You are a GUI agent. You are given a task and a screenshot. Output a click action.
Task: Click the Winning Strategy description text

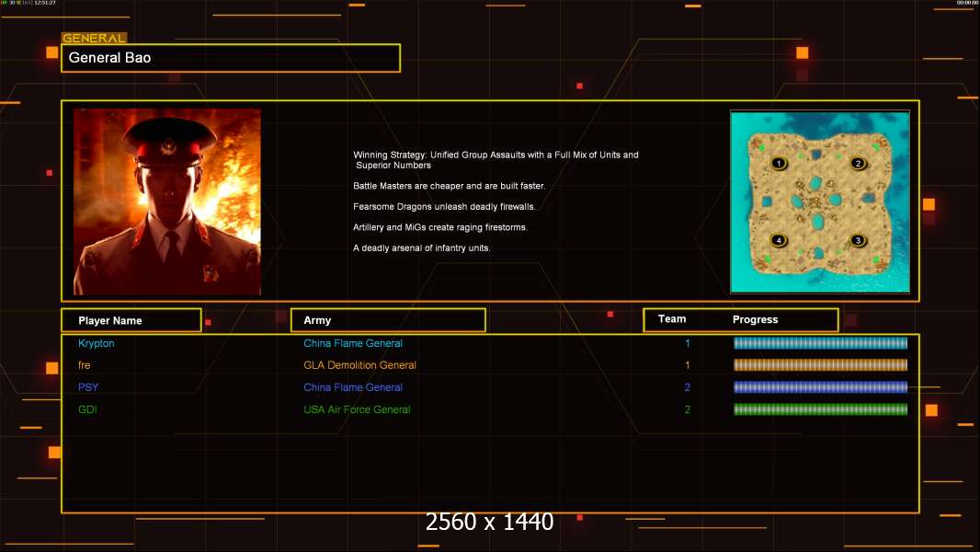click(496, 159)
